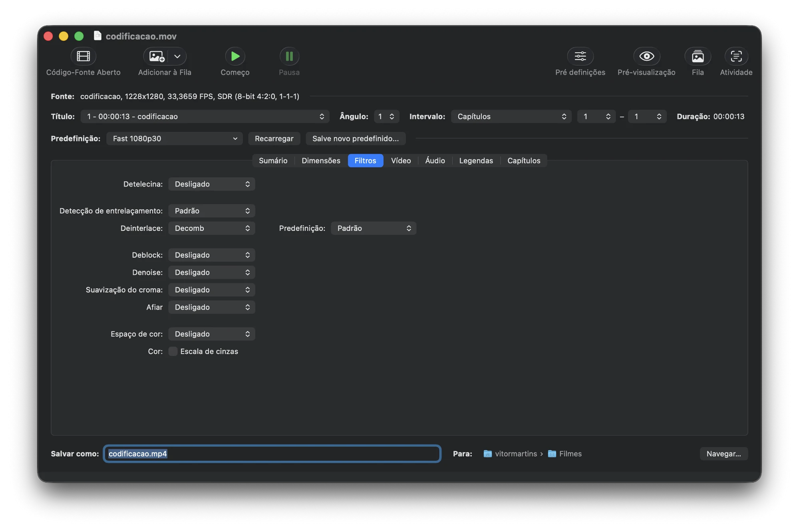
Task: Show Pré-visualização with the eye icon
Action: click(x=646, y=56)
